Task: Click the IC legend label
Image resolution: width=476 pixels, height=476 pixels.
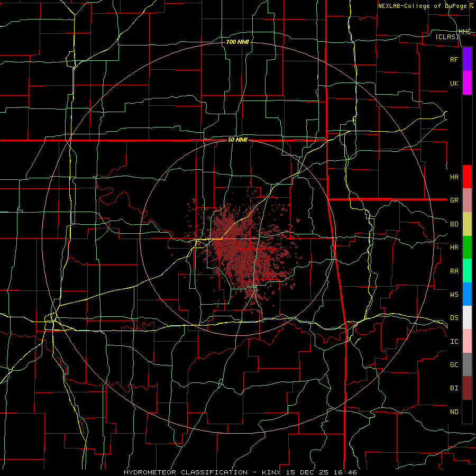Action: [454, 342]
